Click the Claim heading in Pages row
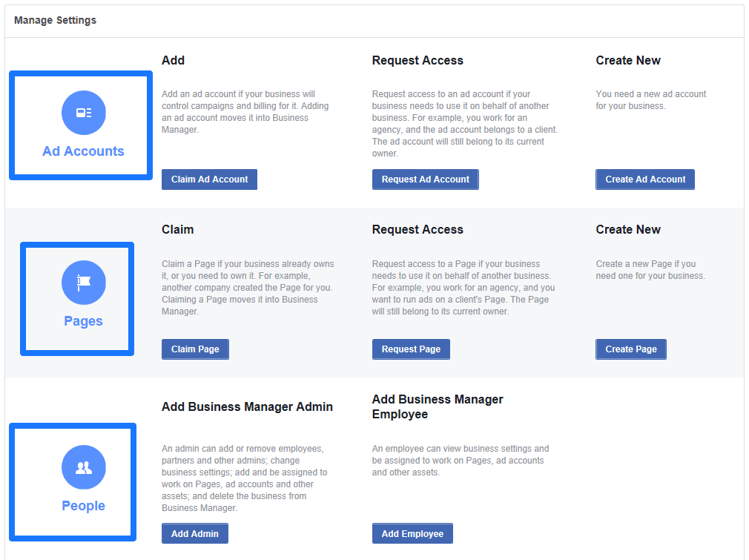Screen dimensions: 749x560 click(x=177, y=230)
